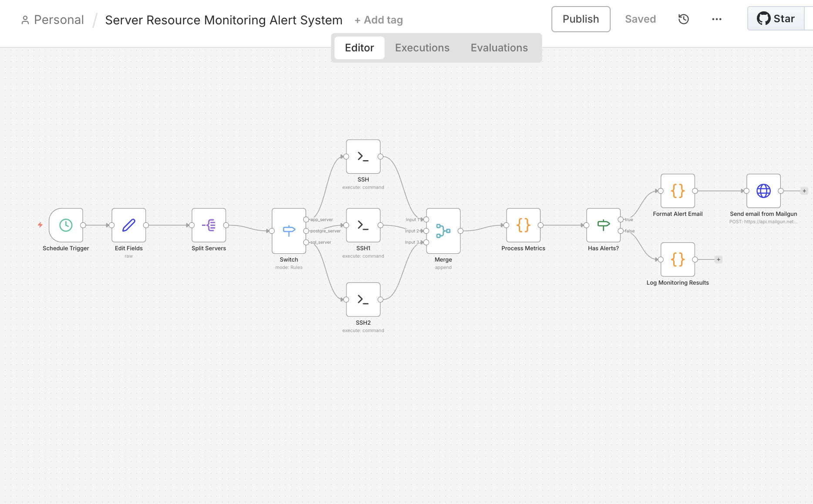Add node after Send email from Mailgun
The image size is (813, 504).
804,191
